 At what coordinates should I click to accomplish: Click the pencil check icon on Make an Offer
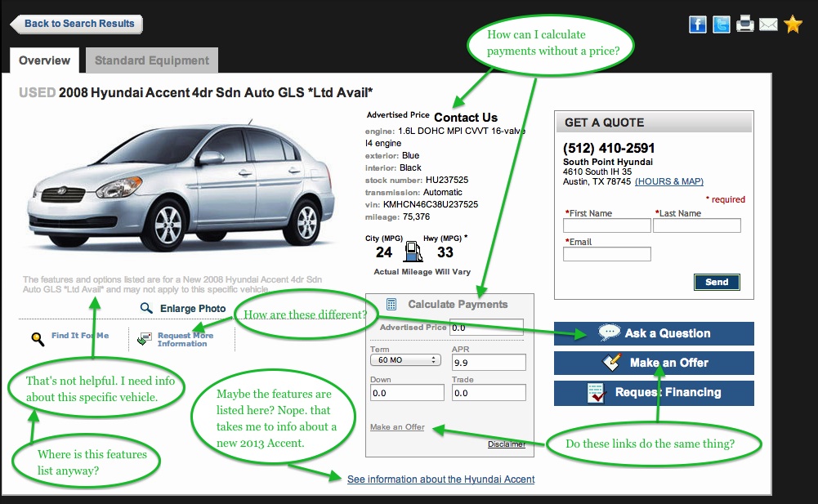click(x=612, y=362)
